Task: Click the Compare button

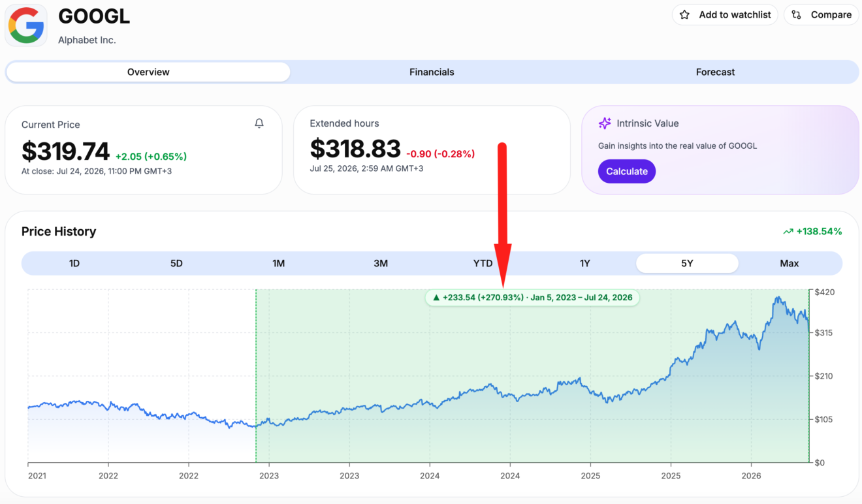Action: 821,14
